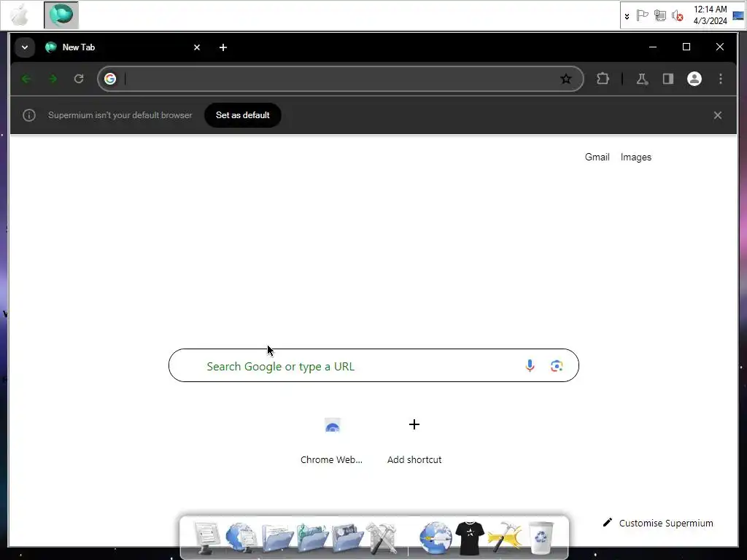Viewport: 747px width, 560px height.
Task: Dismiss the default browser info bar
Action: tap(718, 115)
